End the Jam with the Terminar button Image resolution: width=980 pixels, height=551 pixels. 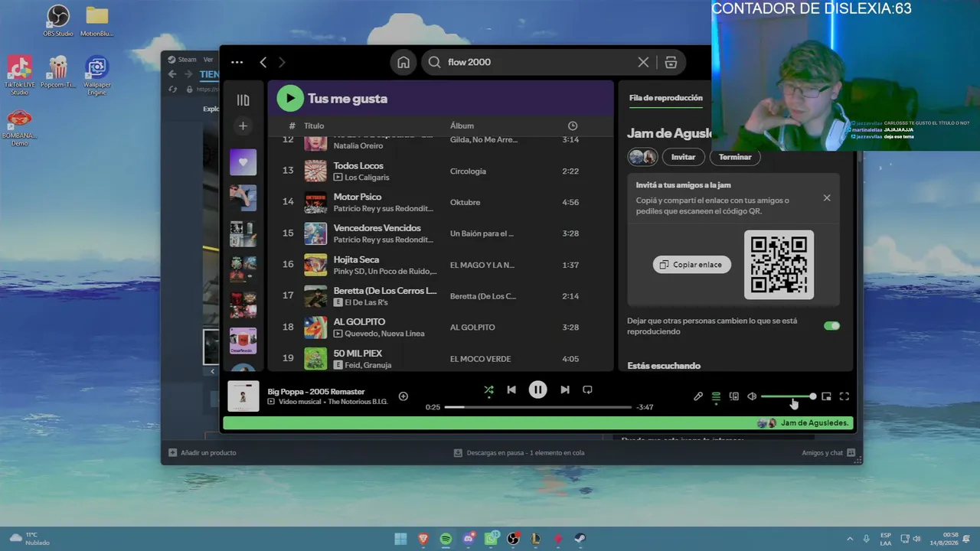click(x=735, y=157)
